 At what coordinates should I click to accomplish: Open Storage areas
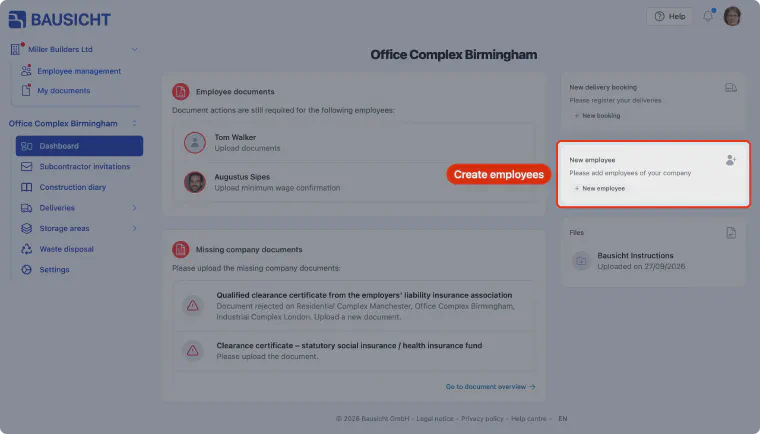64,228
